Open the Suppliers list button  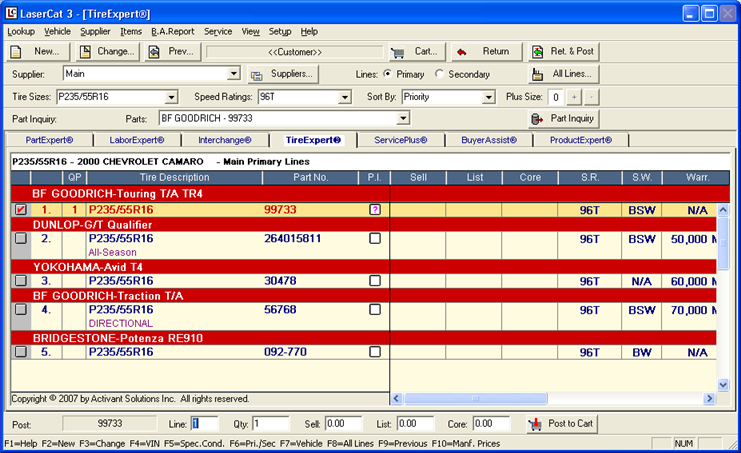(x=283, y=74)
